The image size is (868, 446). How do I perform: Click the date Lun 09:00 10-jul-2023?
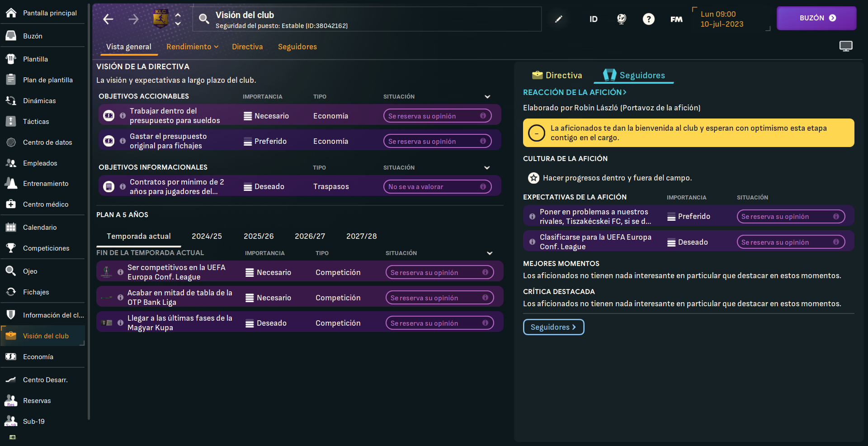click(722, 19)
